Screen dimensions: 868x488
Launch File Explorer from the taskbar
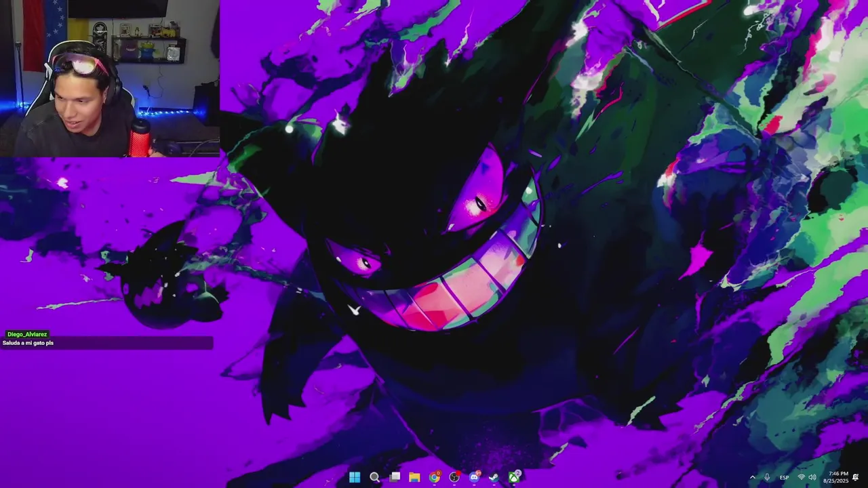pyautogui.click(x=414, y=477)
